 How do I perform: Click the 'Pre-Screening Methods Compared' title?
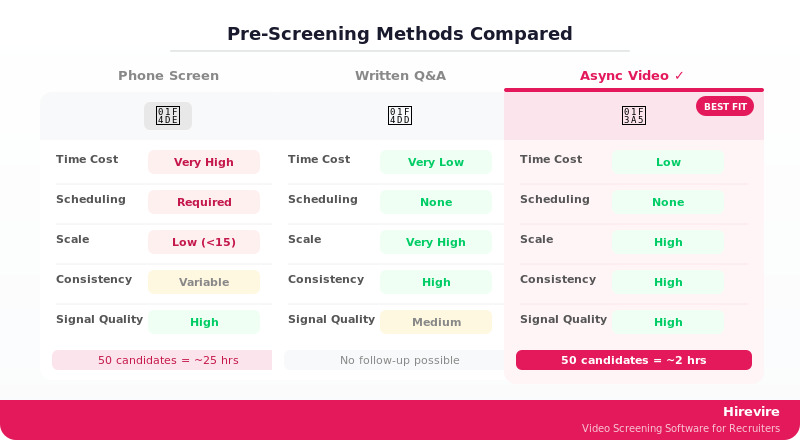(x=400, y=34)
